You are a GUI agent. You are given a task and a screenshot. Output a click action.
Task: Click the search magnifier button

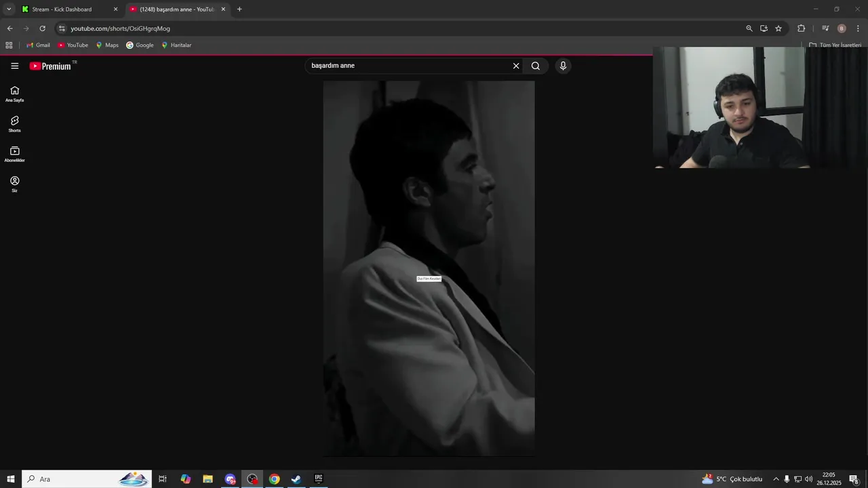click(536, 66)
